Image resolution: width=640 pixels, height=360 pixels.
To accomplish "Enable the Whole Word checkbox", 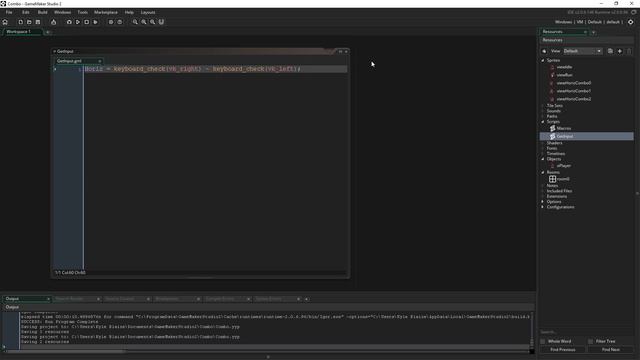I will (543, 341).
